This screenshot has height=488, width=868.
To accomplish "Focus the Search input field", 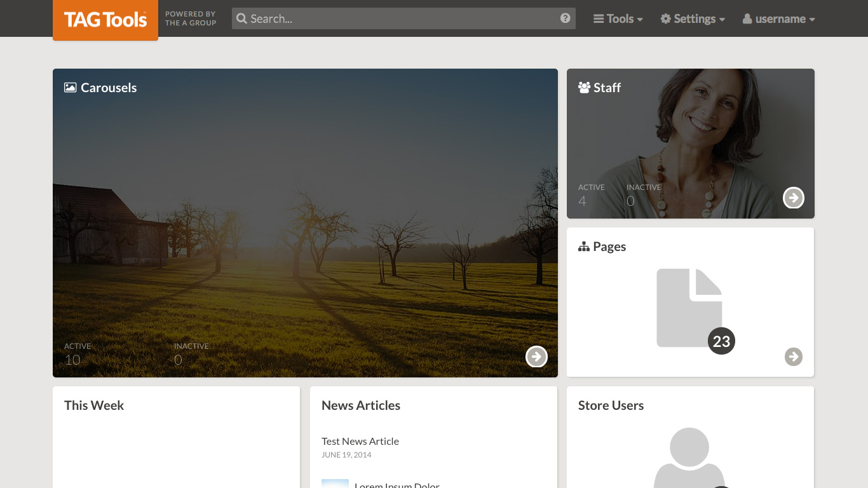I will click(403, 18).
